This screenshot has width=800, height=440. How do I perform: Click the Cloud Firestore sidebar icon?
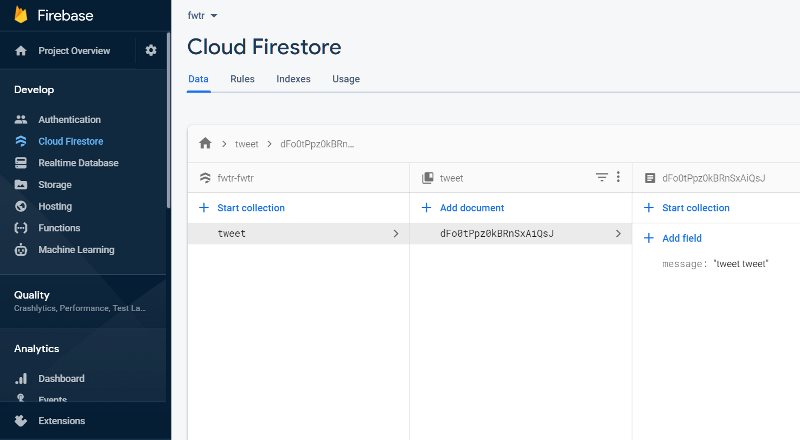[21, 141]
